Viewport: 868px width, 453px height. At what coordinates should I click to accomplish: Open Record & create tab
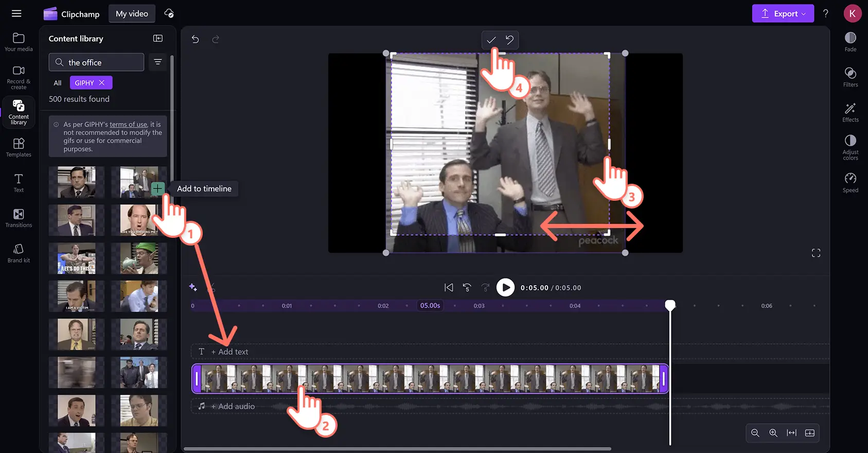click(19, 77)
